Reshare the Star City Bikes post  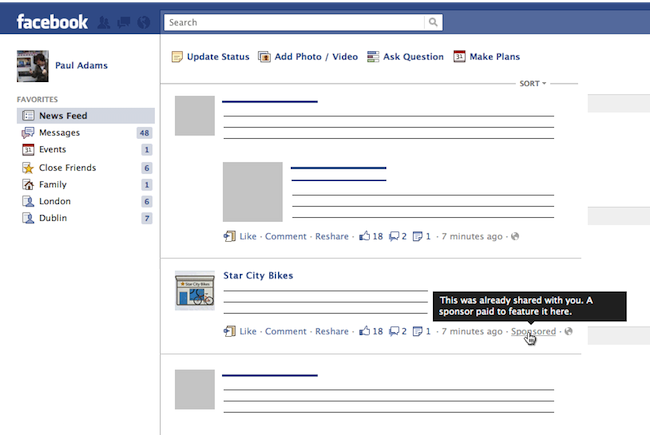pyautogui.click(x=332, y=331)
